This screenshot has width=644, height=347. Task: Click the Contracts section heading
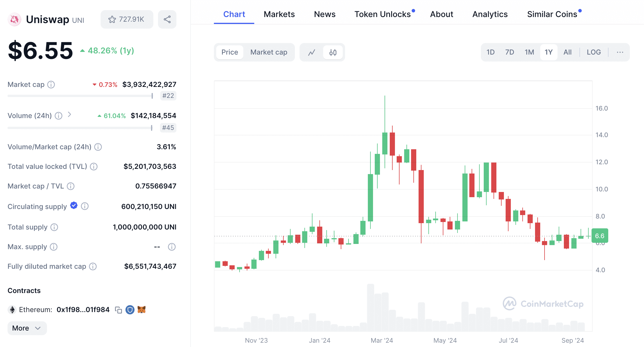pyautogui.click(x=24, y=291)
